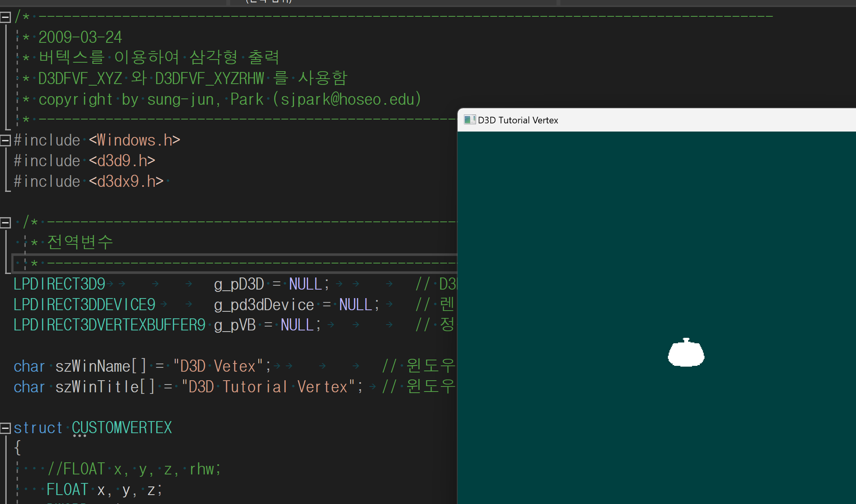856x504 pixels.
Task: Click the D3D Tutorial Vertex title bar
Action: (662, 120)
